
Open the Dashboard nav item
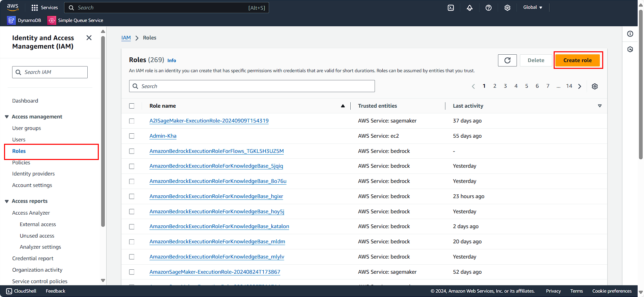click(25, 101)
